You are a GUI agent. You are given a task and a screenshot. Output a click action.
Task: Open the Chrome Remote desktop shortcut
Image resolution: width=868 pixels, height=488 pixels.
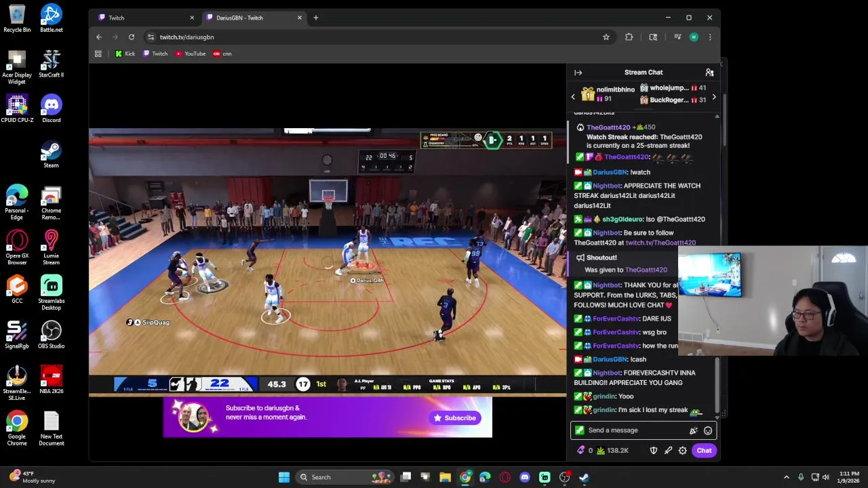(52, 203)
